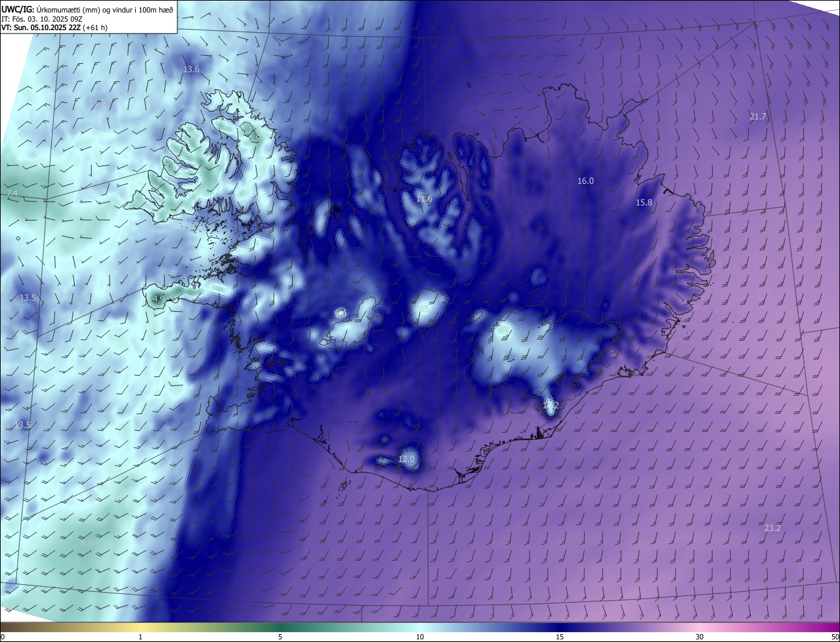This screenshot has width=840, height=642.
Task: Click the 23.2 value label on the map
Action: [773, 528]
